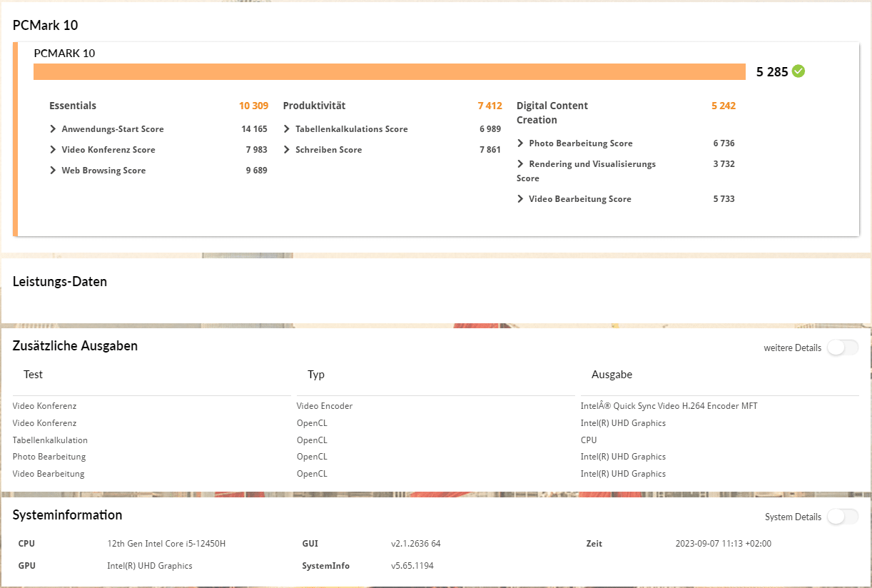Expand the Anwendungs-Start Score row

[x=54, y=129]
